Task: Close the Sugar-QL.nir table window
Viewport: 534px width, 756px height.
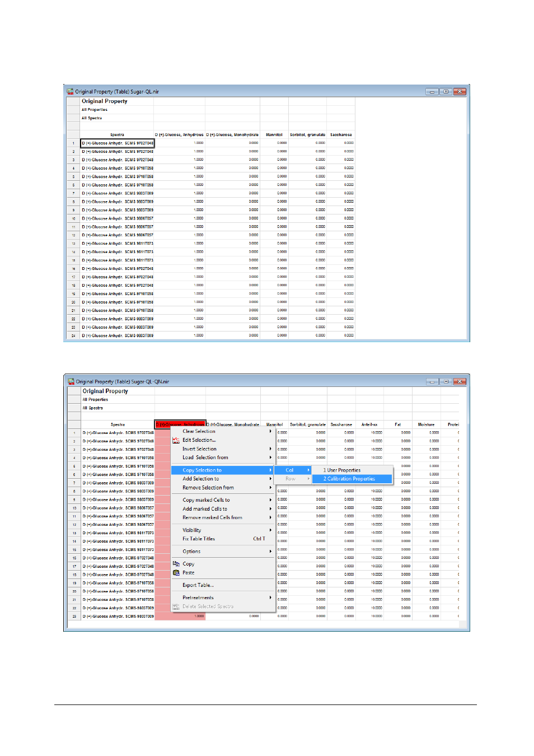Action: (460, 91)
